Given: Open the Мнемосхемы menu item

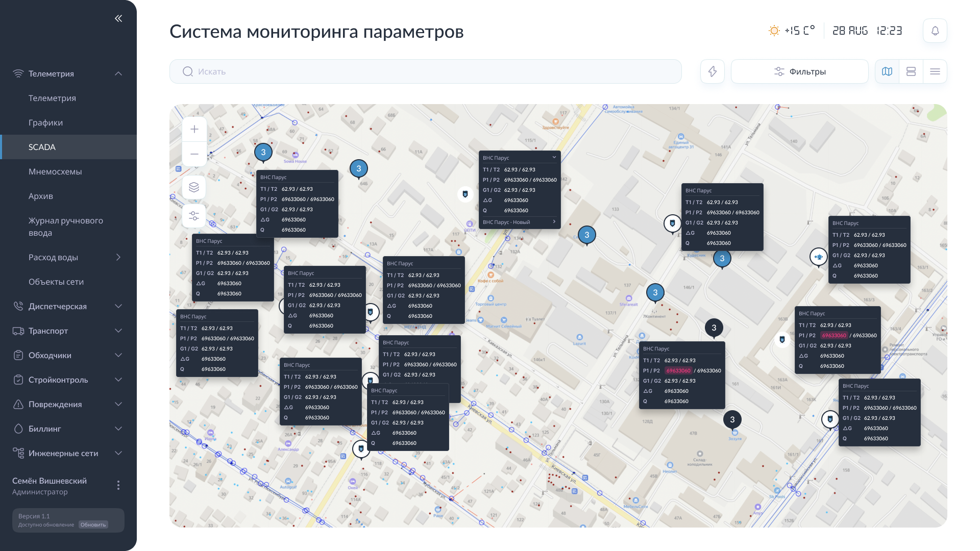Looking at the screenshot, I should coord(55,171).
